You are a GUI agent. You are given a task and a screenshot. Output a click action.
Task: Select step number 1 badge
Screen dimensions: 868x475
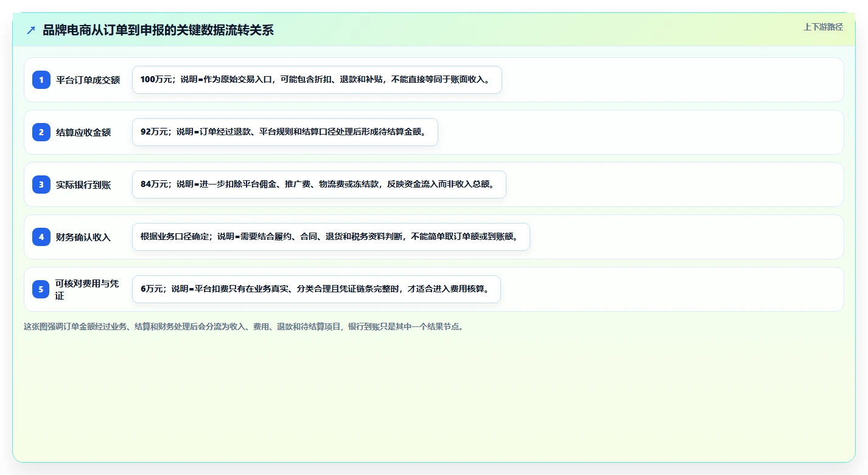click(41, 80)
